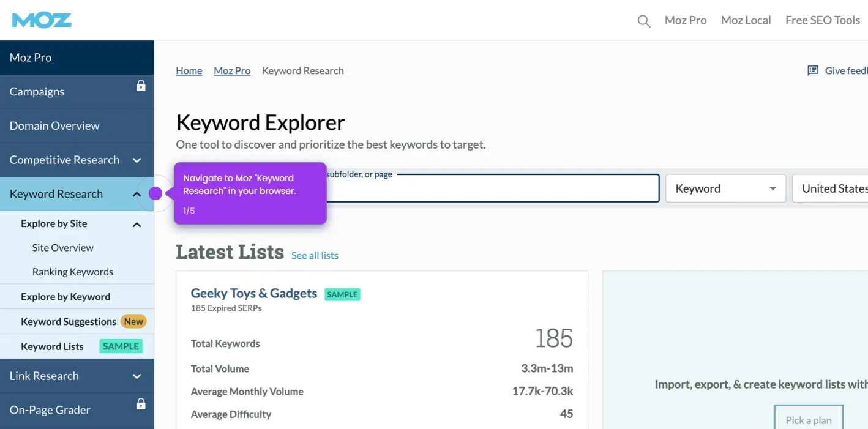The height and width of the screenshot is (429, 868).
Task: Click the See all lists link
Action: (x=315, y=255)
